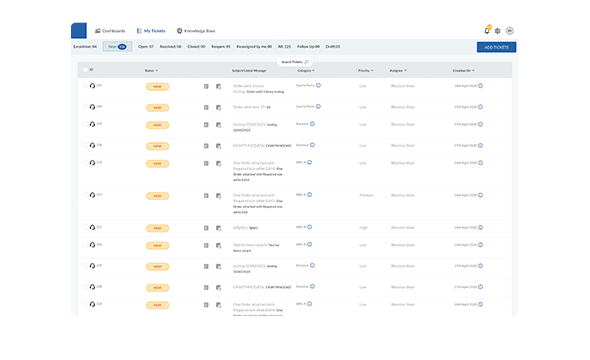
Task: Show the Resolved 06 tickets tab
Action: pos(170,47)
